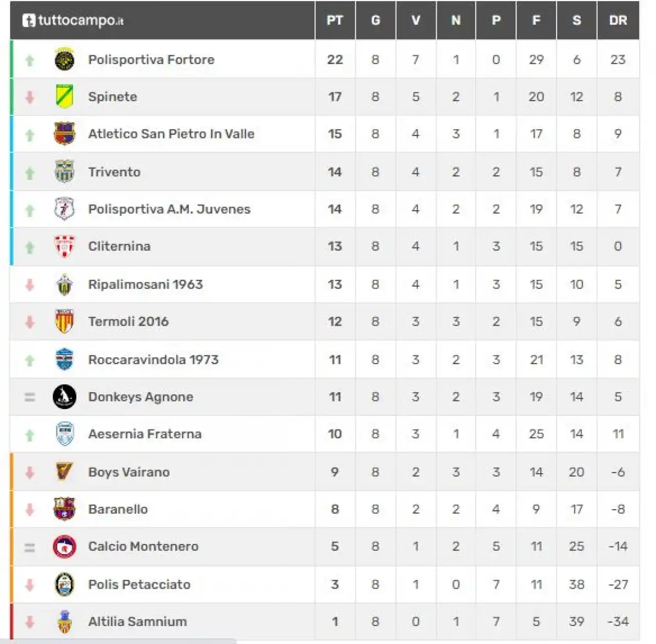
Task: Click red down arrow beside Baranello
Action: 30,510
